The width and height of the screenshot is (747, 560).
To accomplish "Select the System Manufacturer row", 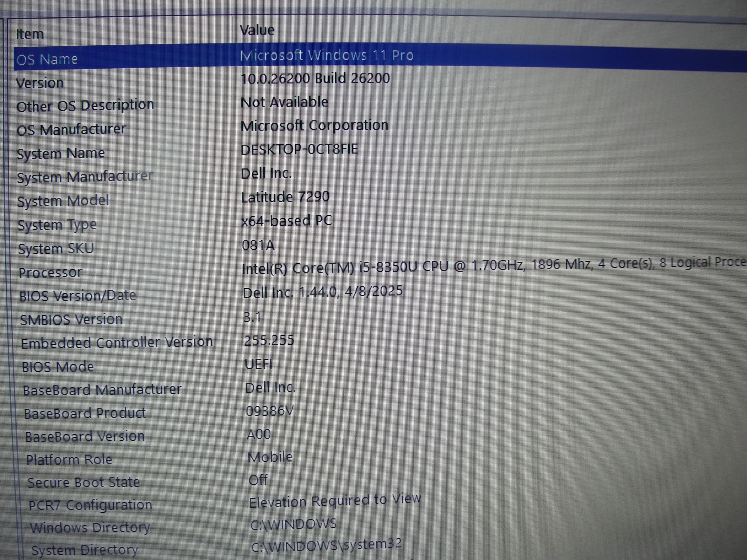I will [x=85, y=177].
